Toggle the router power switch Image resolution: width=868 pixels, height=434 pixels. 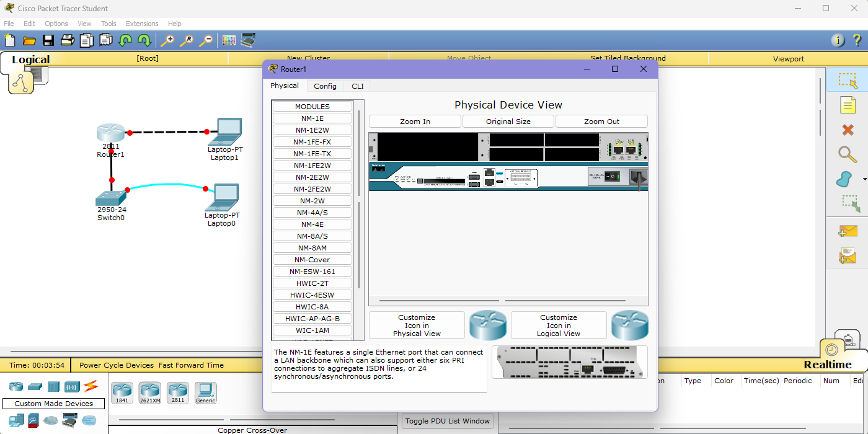612,176
